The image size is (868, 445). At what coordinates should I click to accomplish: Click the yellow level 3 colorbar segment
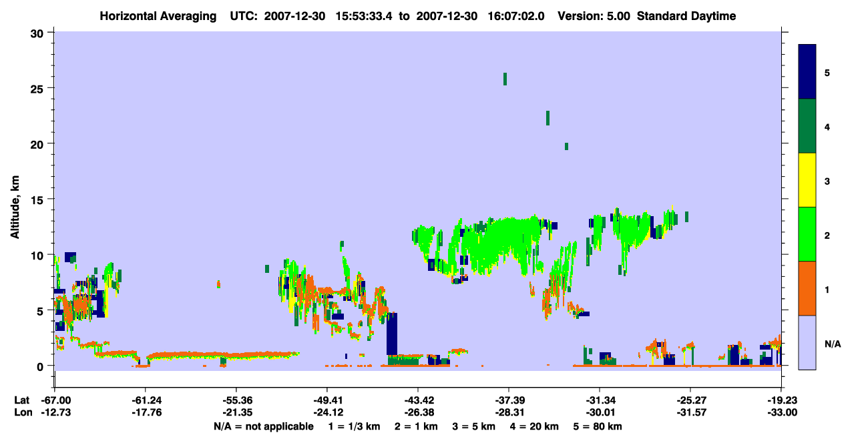tap(807, 180)
